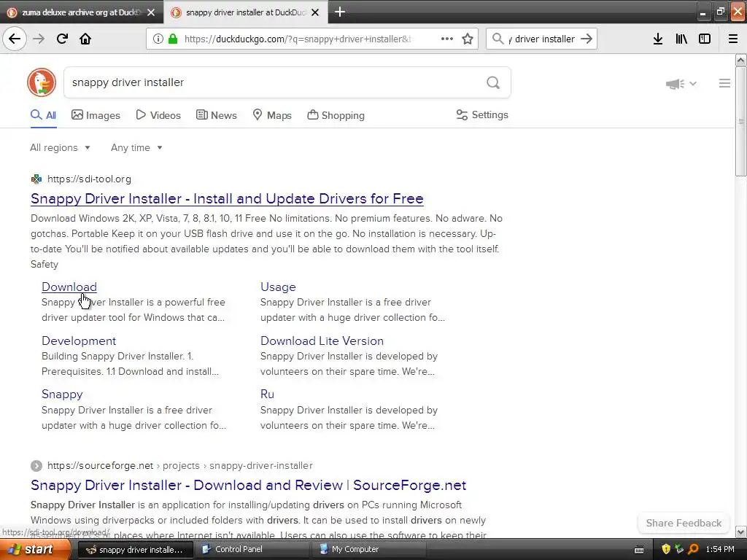
Task: Click the green padlock security icon
Action: point(173,39)
